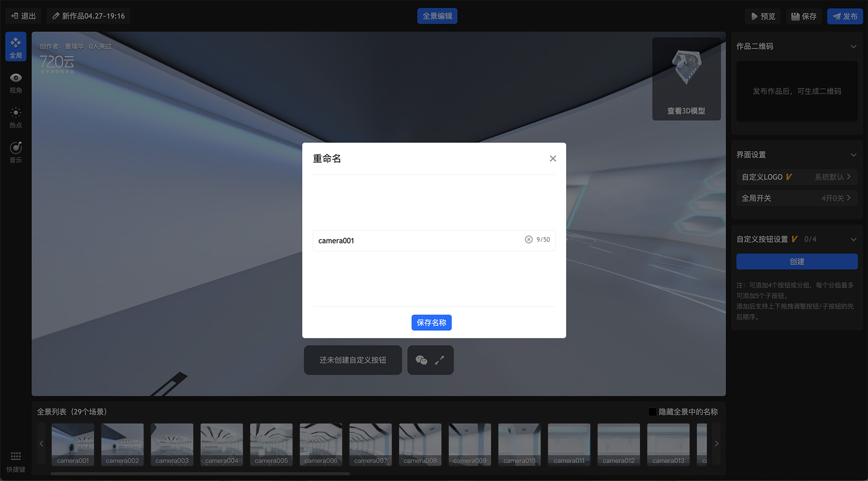This screenshot has height=481, width=868.
Task: Collapse the 作品二维码 panel
Action: pyautogui.click(x=853, y=46)
